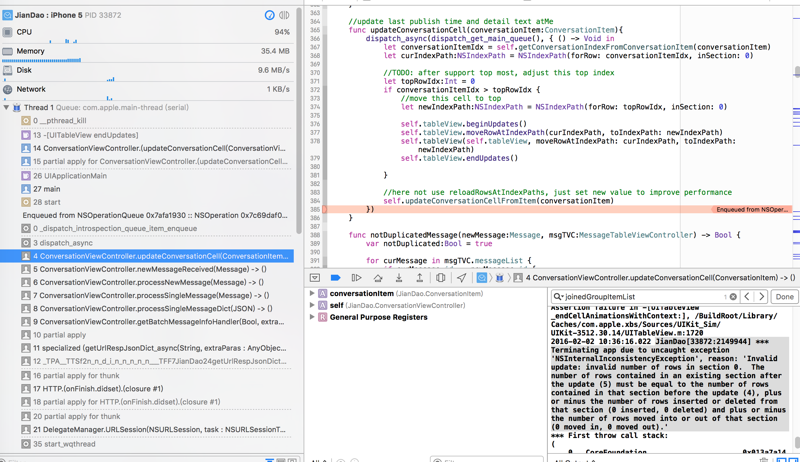Clear the joinedGroupItemList search text
800x462 pixels.
click(x=733, y=297)
